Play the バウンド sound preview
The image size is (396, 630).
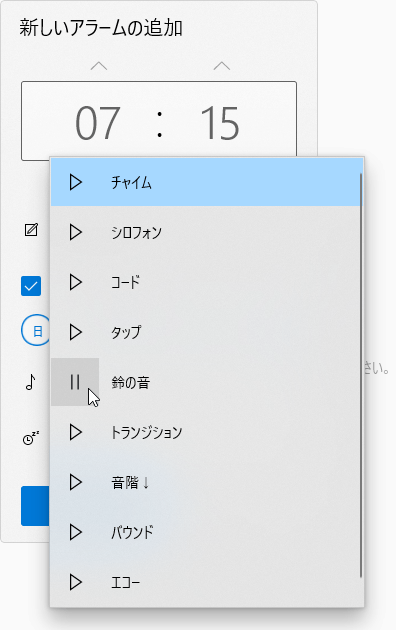tap(75, 532)
